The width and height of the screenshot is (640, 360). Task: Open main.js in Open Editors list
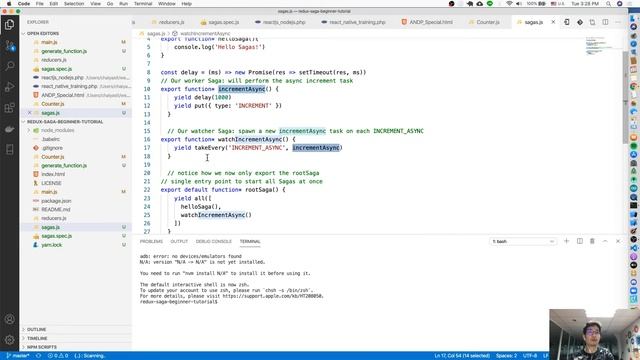[x=49, y=42]
